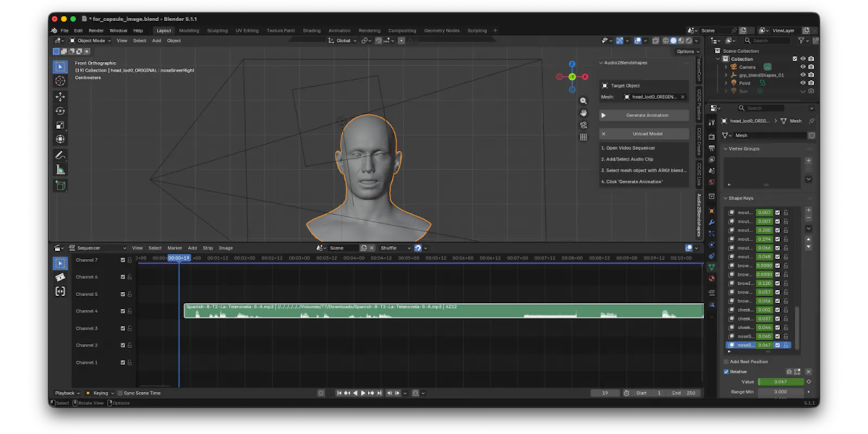Select the Transform tool in the viewport
This screenshot has width=868, height=434.
[60, 139]
